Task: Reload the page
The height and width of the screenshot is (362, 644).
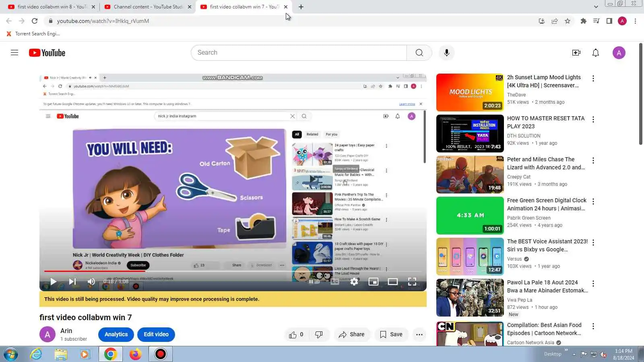Action: pos(35,21)
